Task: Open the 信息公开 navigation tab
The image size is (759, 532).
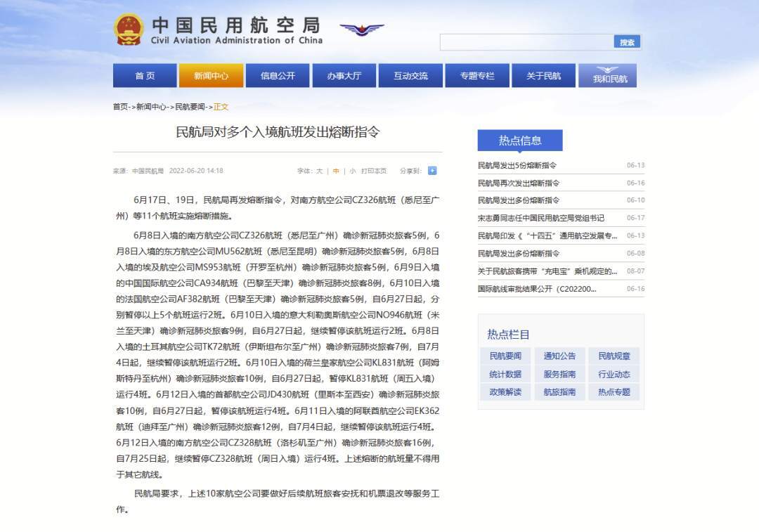Action: click(x=278, y=76)
